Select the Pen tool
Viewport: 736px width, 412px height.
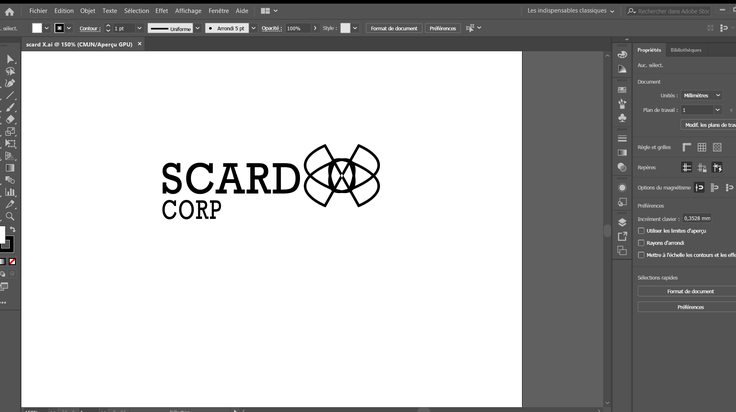point(10,84)
